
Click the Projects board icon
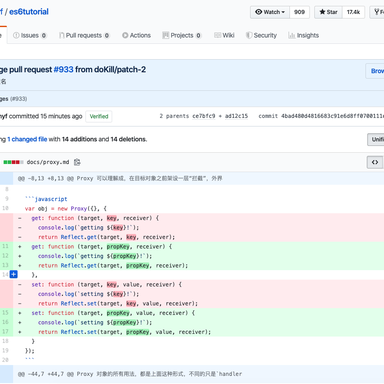click(166, 35)
